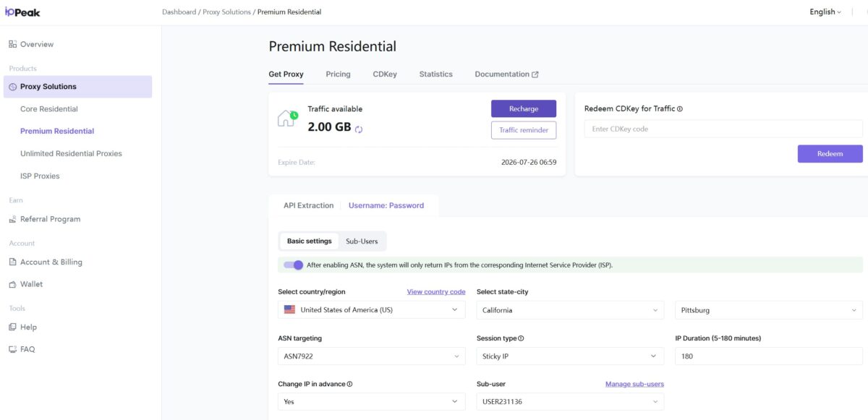Click info icon next to Change IP in advance
This screenshot has width=868, height=420.
point(349,385)
